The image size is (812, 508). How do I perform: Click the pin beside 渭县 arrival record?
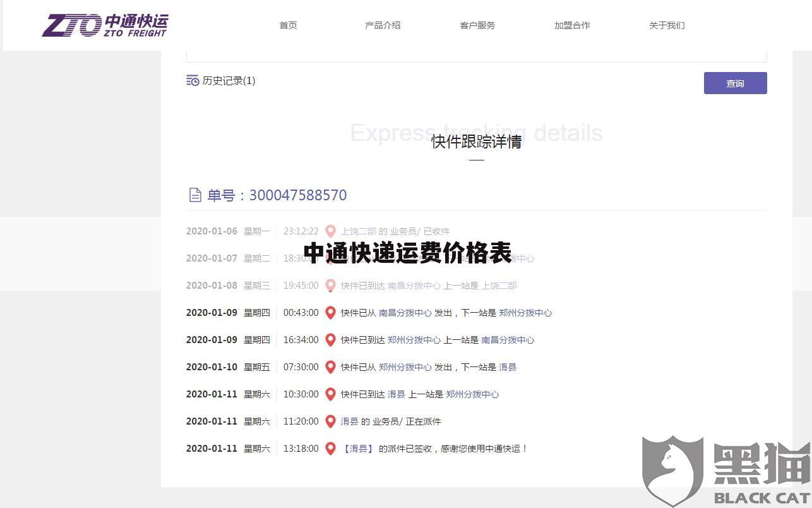(x=330, y=394)
